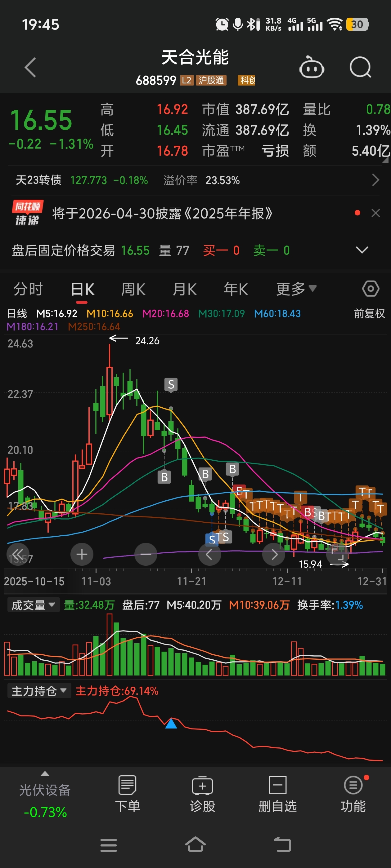Screen dimensions: 391x868
Task: Tap 卖一 0 ask label
Action: 272,250
